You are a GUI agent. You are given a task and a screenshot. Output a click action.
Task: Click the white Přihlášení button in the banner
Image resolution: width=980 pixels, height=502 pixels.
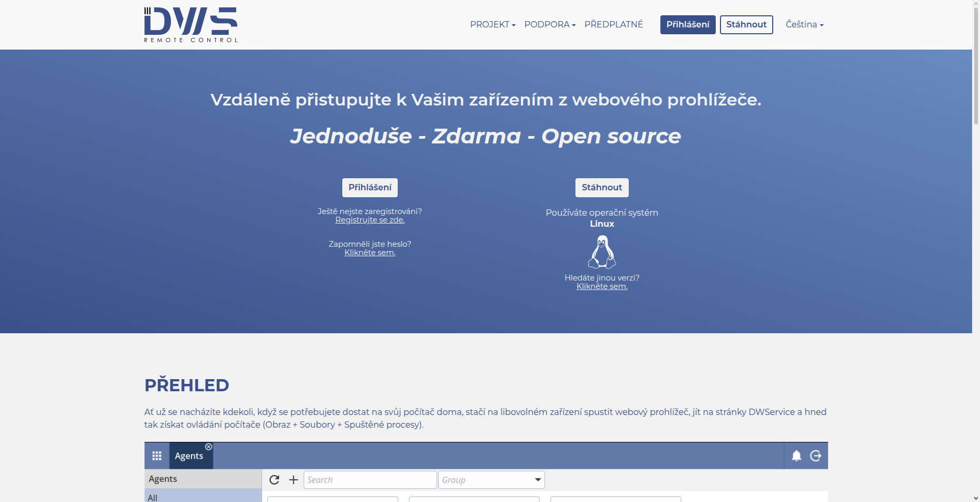(370, 188)
